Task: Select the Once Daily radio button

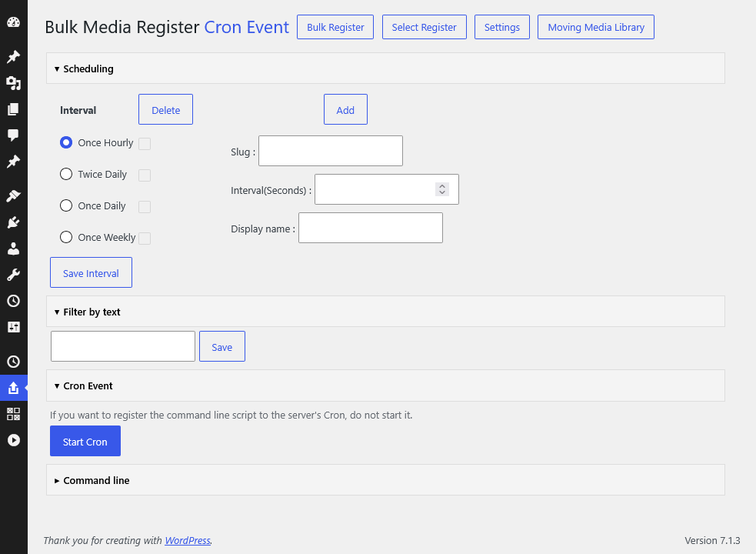Action: 66,205
